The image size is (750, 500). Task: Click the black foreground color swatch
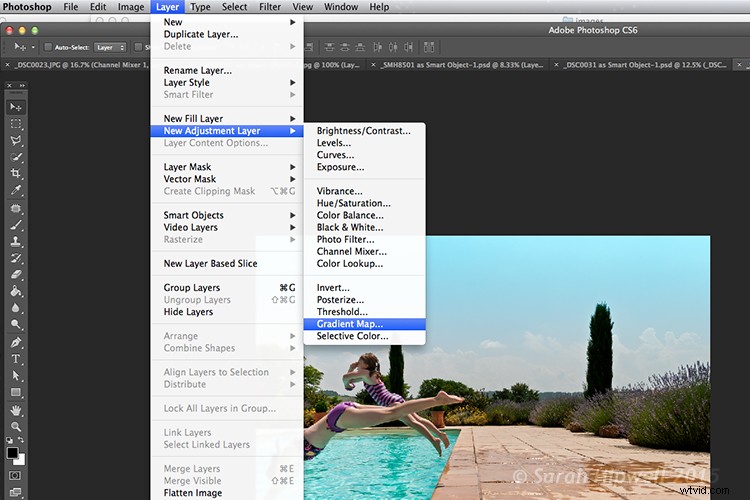pos(12,453)
